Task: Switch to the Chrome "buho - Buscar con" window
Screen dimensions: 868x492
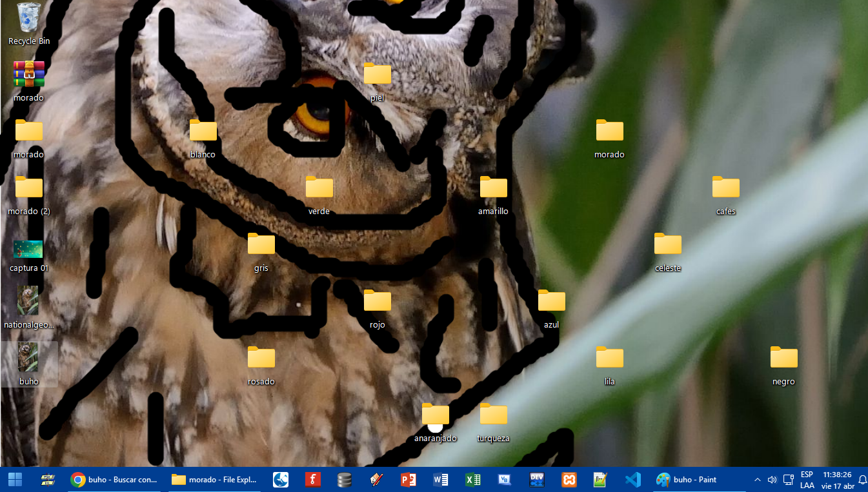Action: [x=114, y=480]
